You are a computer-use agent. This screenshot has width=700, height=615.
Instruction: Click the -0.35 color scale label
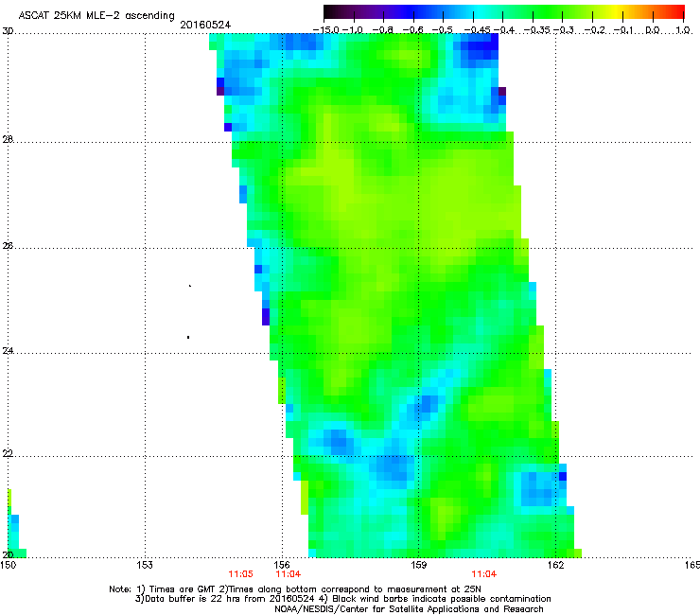(x=536, y=30)
